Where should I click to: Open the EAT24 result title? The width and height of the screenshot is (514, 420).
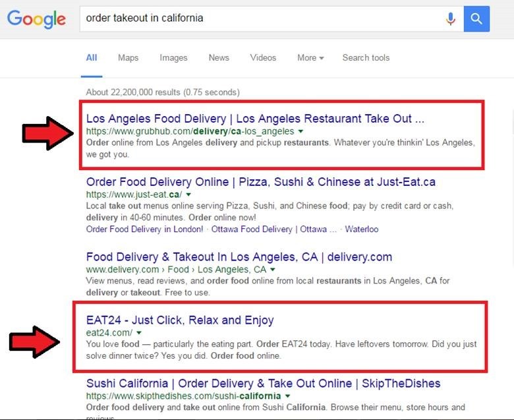pos(180,320)
